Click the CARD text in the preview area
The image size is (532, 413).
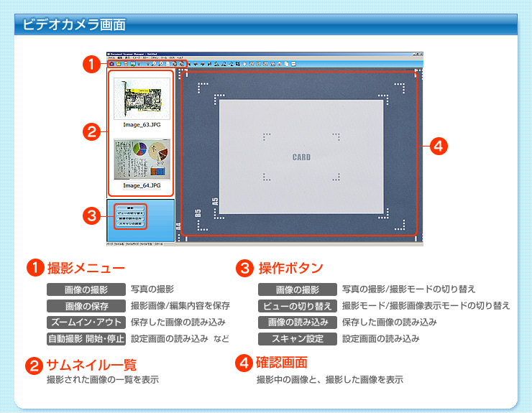pos(301,157)
